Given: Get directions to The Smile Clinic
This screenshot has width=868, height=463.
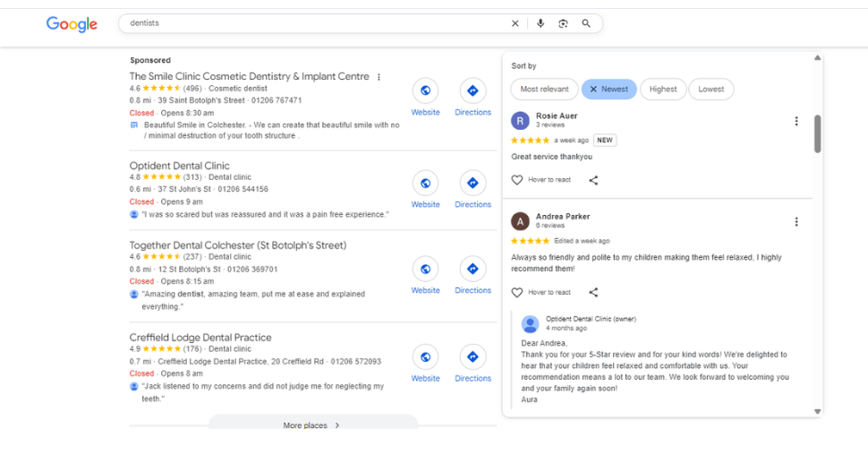Looking at the screenshot, I should click(472, 90).
